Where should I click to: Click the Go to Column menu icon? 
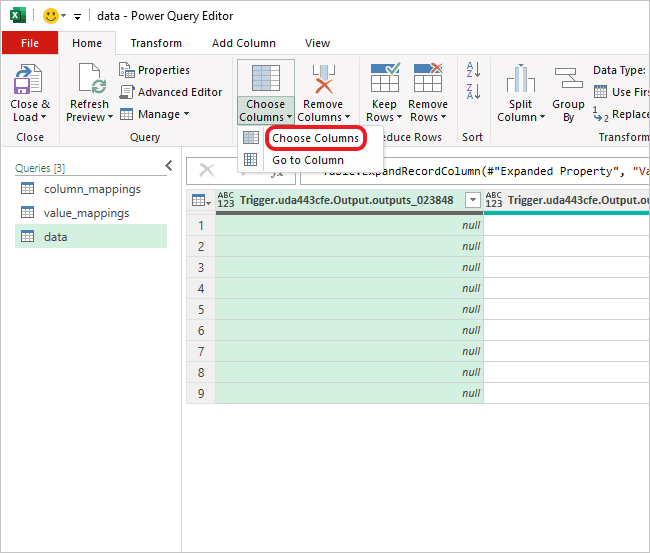251,159
